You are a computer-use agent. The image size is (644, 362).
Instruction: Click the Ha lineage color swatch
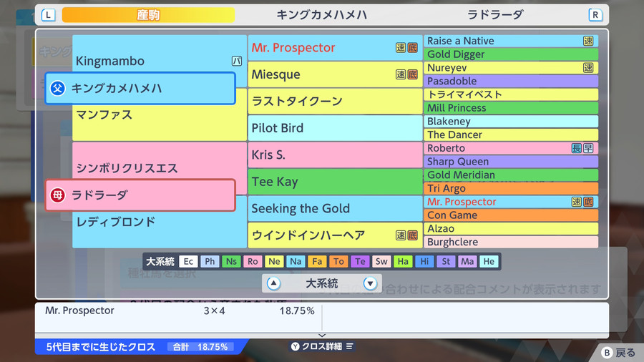pos(403,261)
